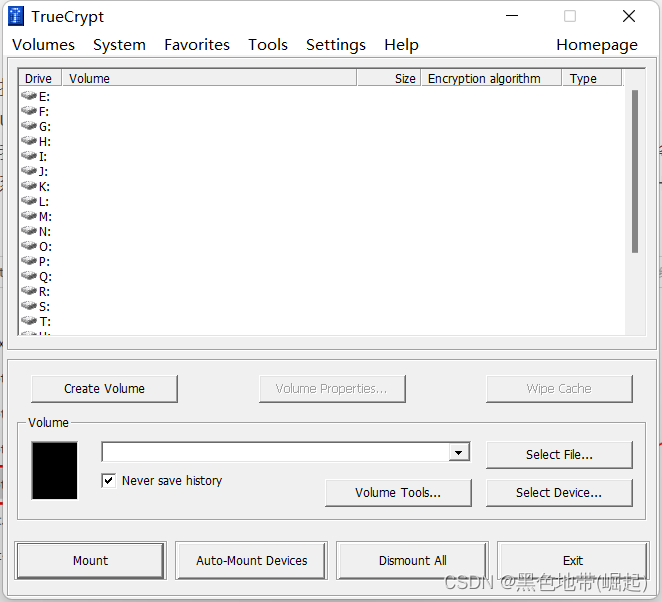The image size is (662, 602).
Task: Click the drive icon for S:
Action: tap(29, 306)
